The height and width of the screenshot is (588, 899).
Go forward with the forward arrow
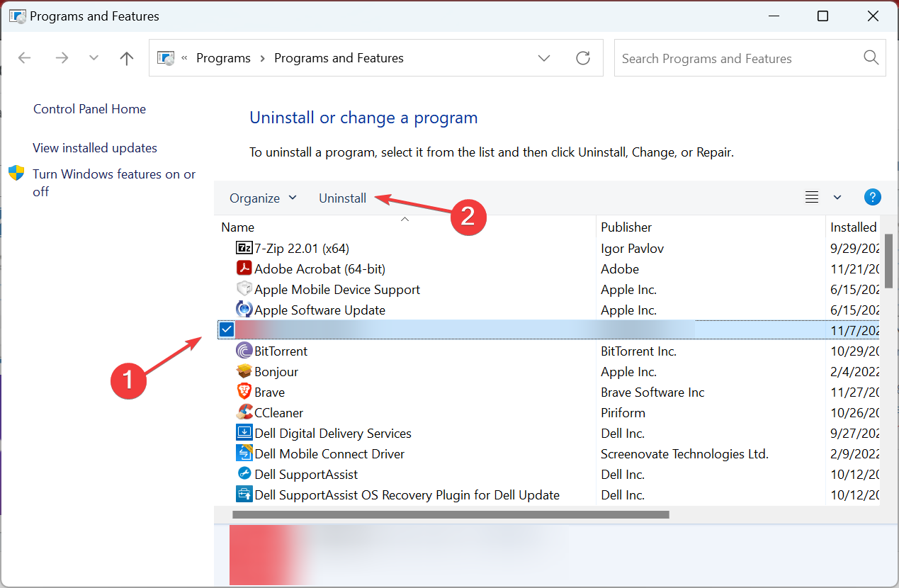coord(62,58)
